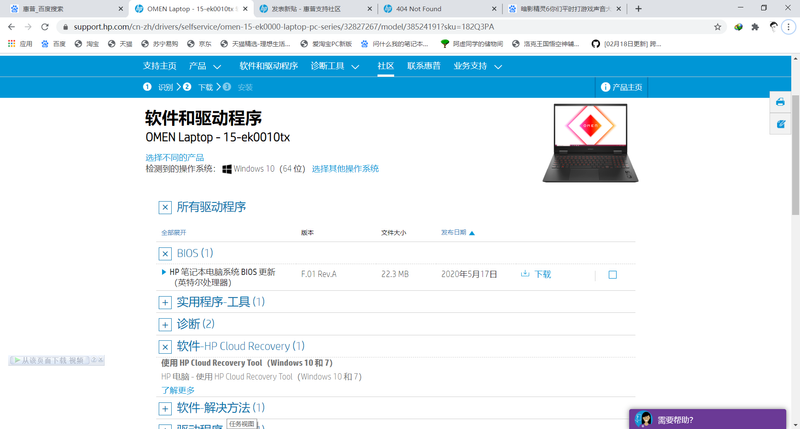Open the profile avatar icon in toolbar

click(773, 27)
